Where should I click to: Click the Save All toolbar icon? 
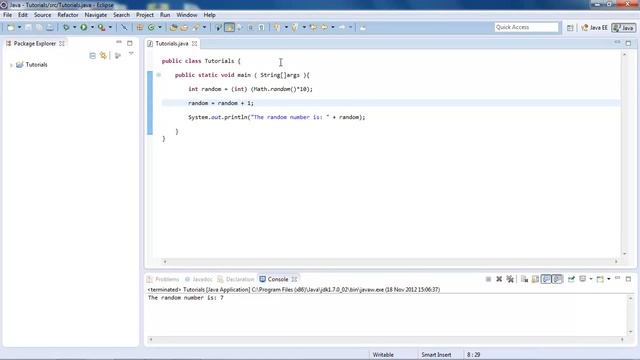[39, 27]
